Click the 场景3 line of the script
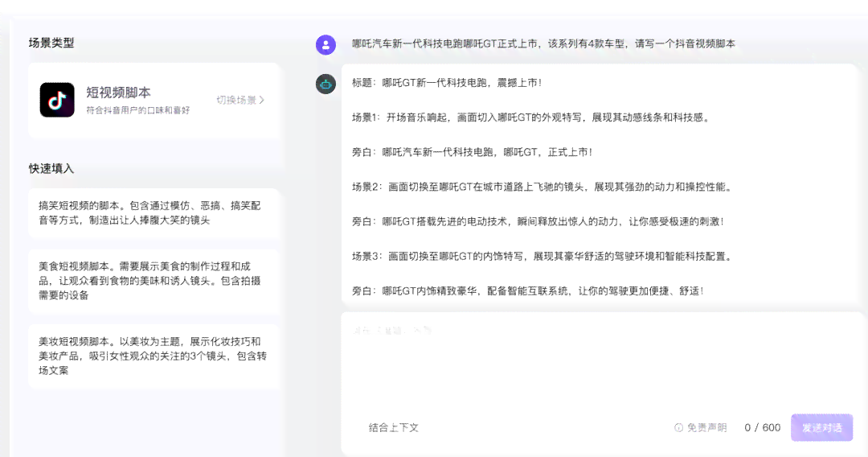The height and width of the screenshot is (457, 868). point(542,256)
